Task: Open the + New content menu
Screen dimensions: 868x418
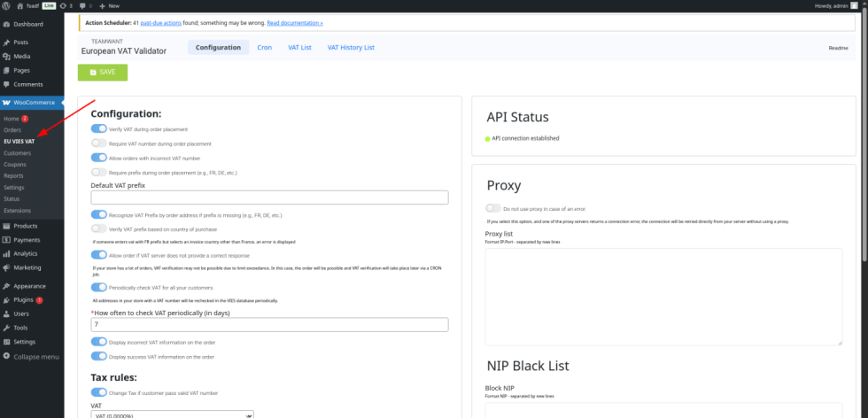Action: 112,5
